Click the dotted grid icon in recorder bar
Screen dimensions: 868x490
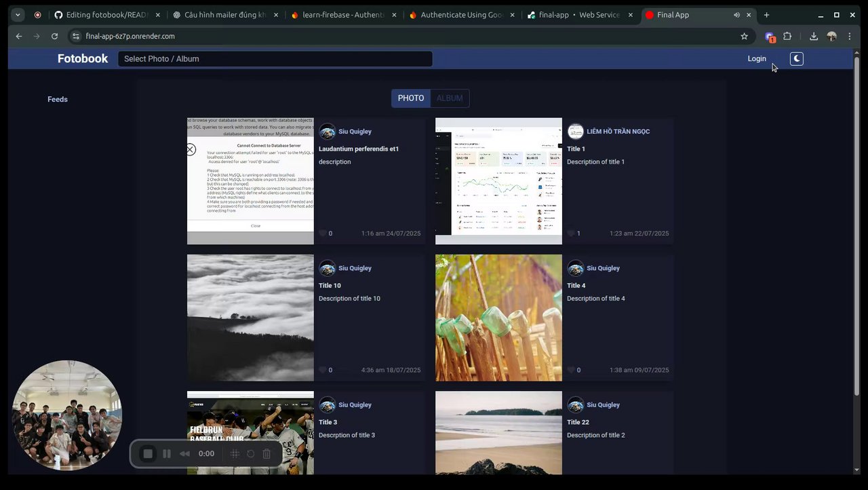pos(235,453)
